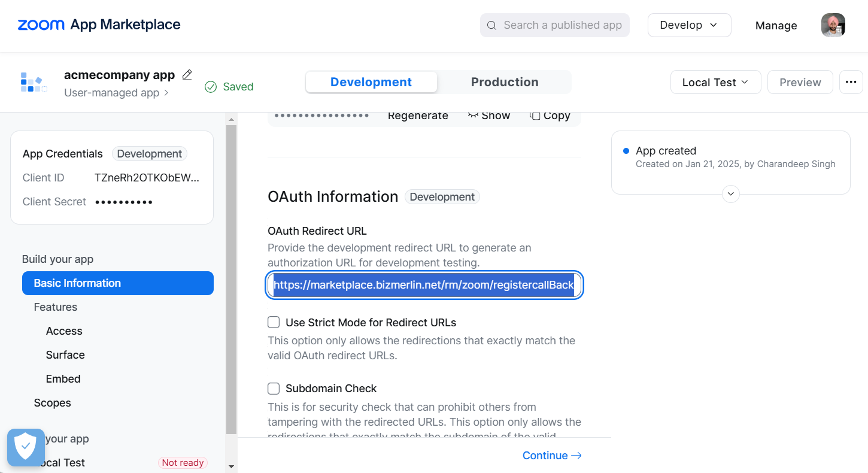
Task: Open Scopes in the sidebar
Action: 52,403
